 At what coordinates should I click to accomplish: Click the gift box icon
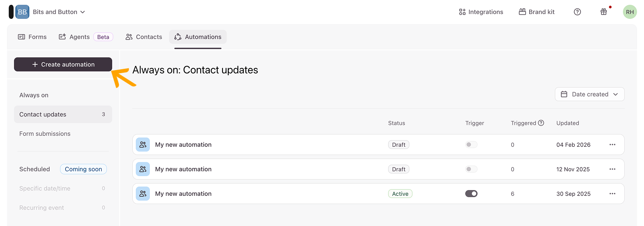pyautogui.click(x=604, y=12)
